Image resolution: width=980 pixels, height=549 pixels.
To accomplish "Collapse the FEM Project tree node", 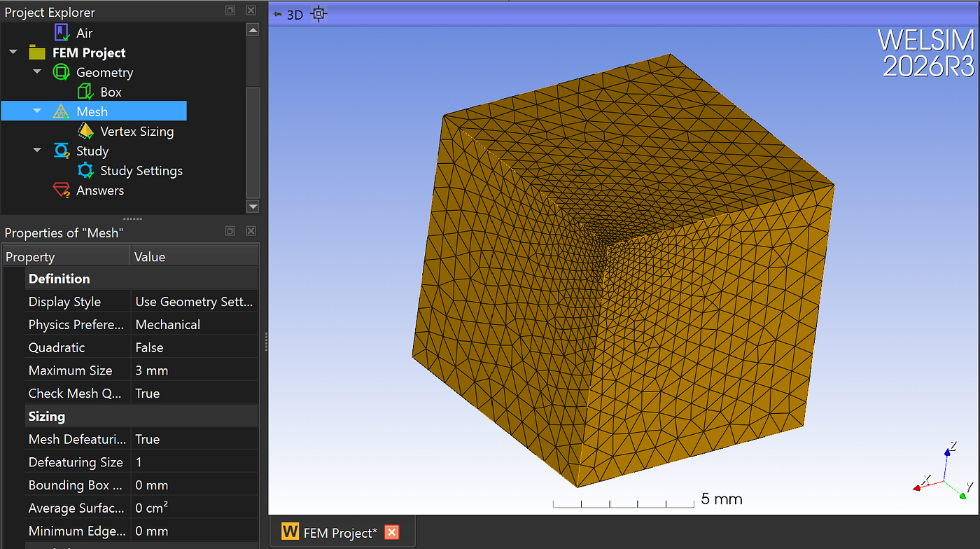I will (13, 53).
